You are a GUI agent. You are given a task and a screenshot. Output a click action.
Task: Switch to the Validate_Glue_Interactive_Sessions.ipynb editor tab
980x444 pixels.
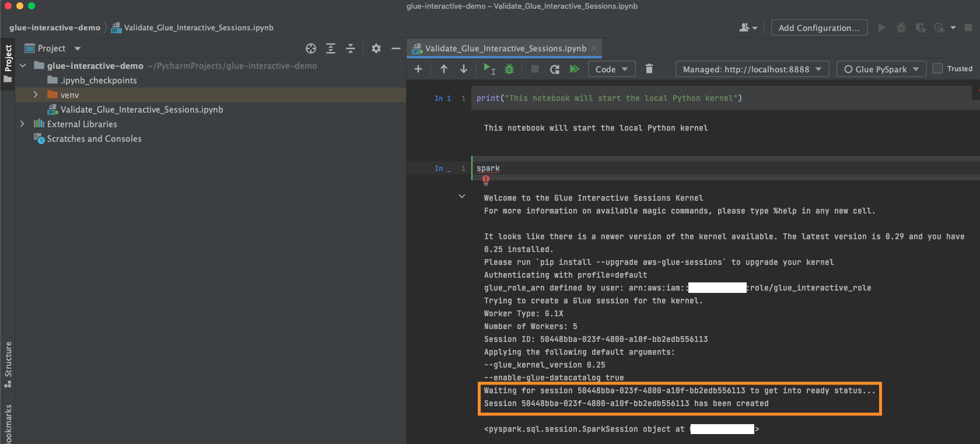505,48
